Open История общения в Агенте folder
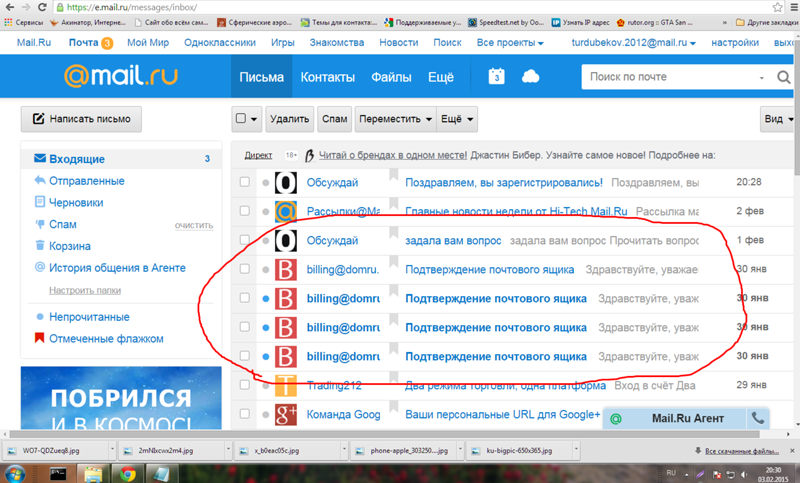The image size is (800, 483). 117,268
